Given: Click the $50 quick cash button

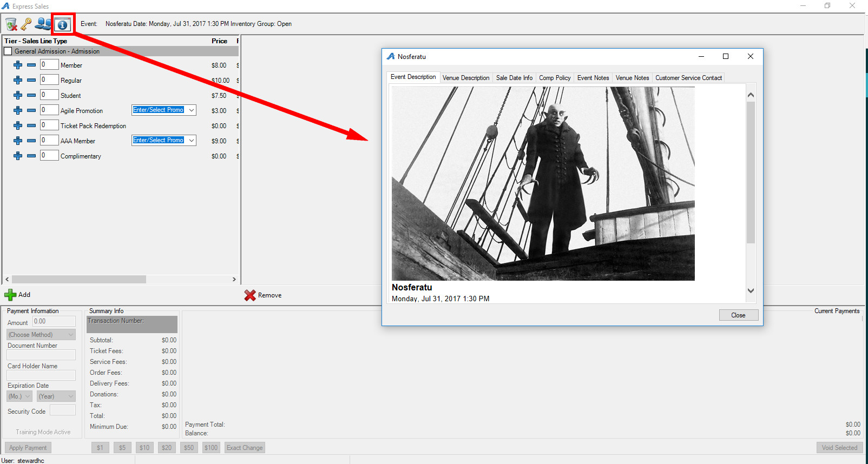Looking at the screenshot, I should 189,448.
